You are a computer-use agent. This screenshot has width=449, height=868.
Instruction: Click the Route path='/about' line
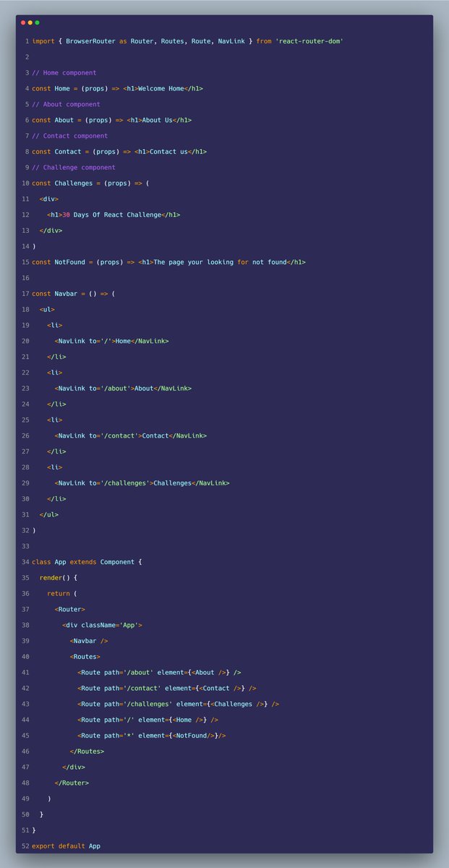coord(159,672)
